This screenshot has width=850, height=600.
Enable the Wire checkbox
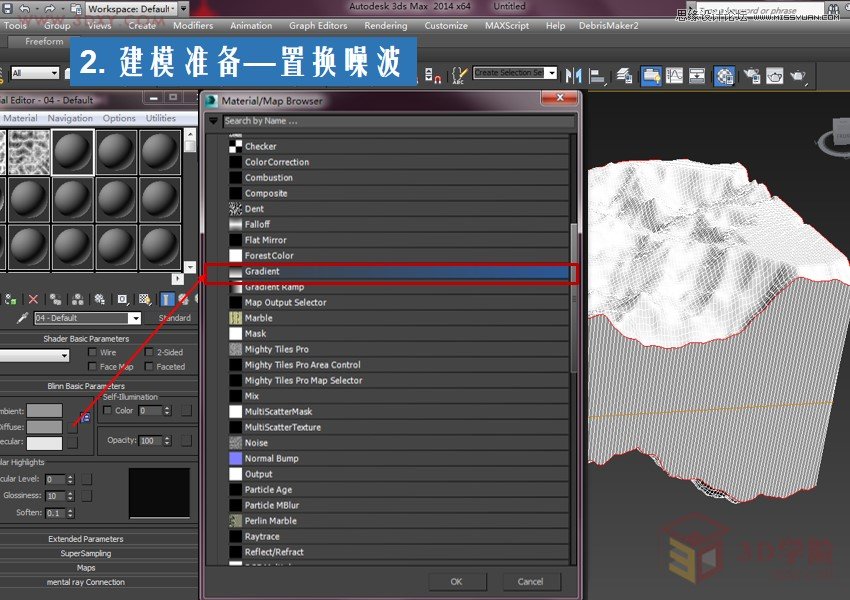coord(92,352)
